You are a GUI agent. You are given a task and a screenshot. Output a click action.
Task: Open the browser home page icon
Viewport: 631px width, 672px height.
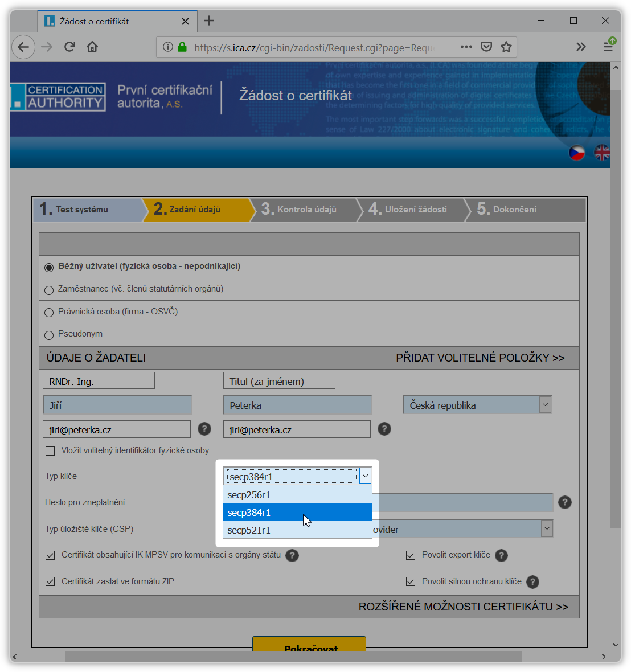(x=92, y=47)
